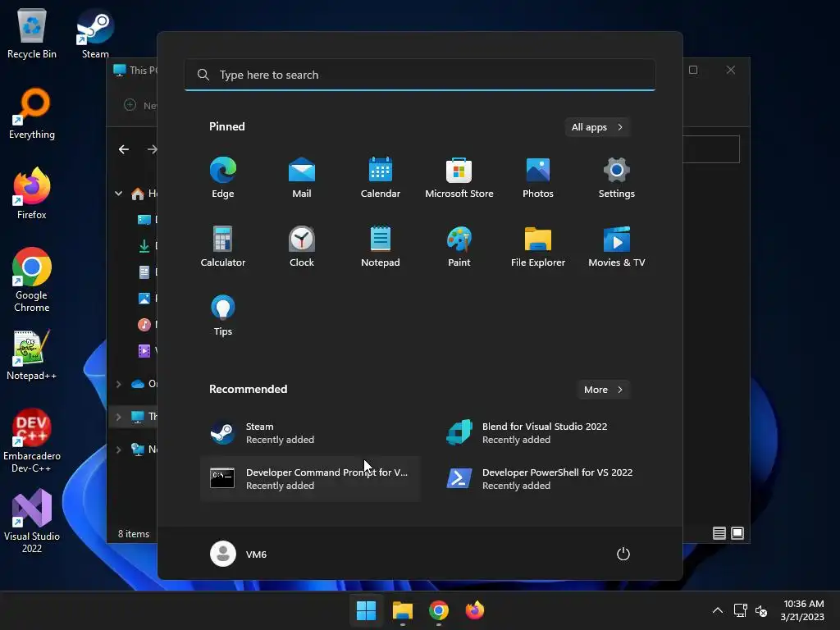Open the Calendar app
The image size is (840, 630).
pyautogui.click(x=381, y=178)
